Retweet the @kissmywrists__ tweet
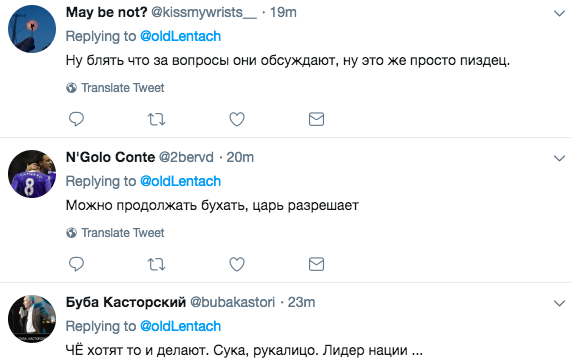Viewport: 571px width, 361px height. click(156, 119)
